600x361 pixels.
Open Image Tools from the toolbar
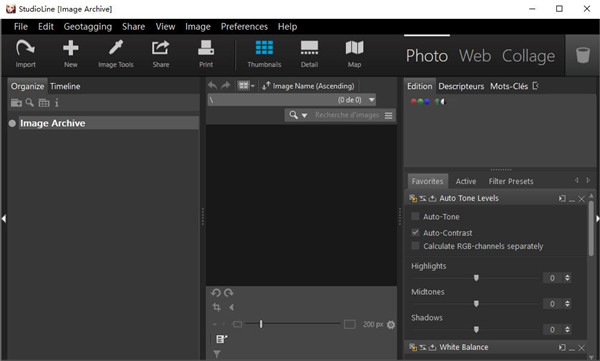116,54
